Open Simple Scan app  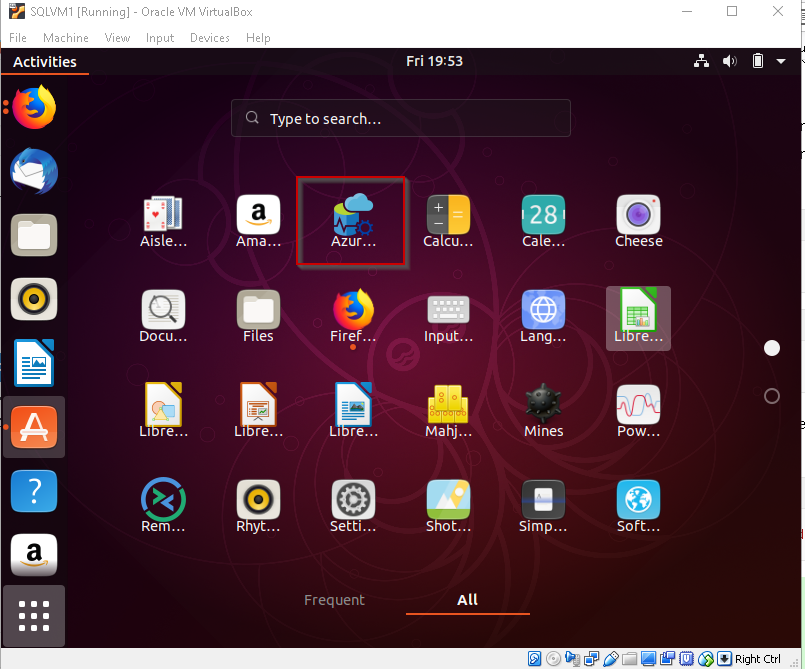pyautogui.click(x=543, y=507)
